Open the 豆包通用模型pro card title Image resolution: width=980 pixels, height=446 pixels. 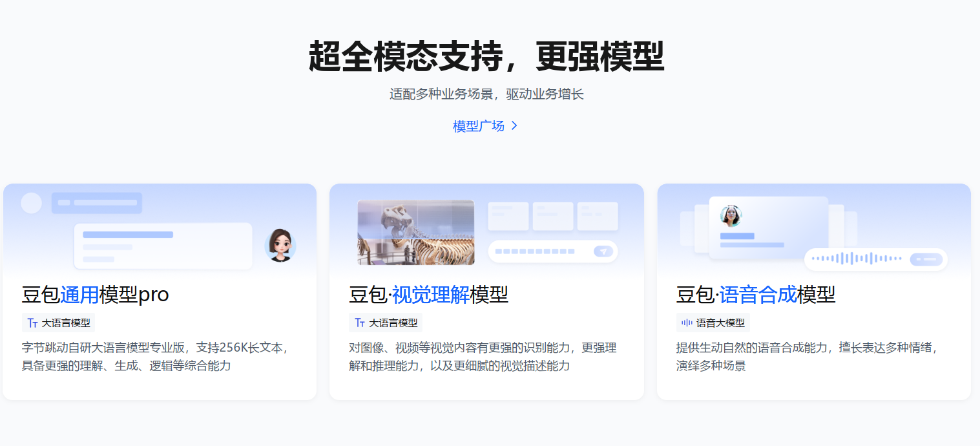[x=95, y=295]
